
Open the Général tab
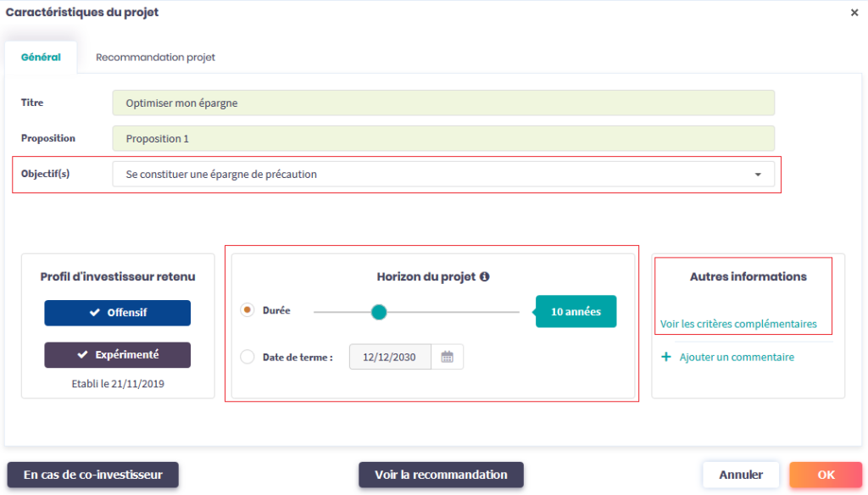point(41,58)
